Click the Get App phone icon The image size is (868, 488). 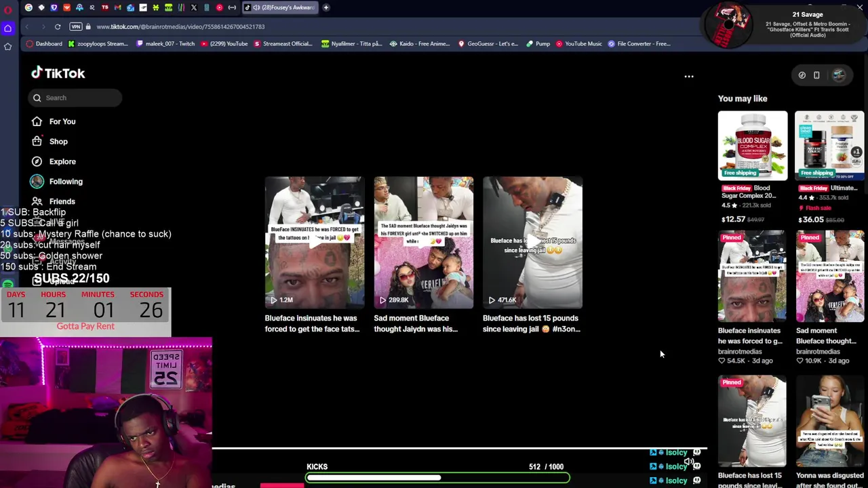816,75
